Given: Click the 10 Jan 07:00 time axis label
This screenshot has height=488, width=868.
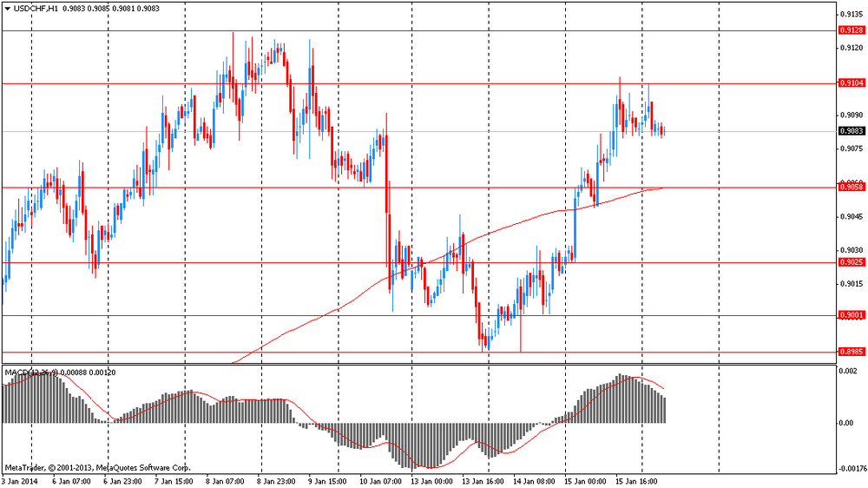Looking at the screenshot, I should pyautogui.click(x=379, y=480).
